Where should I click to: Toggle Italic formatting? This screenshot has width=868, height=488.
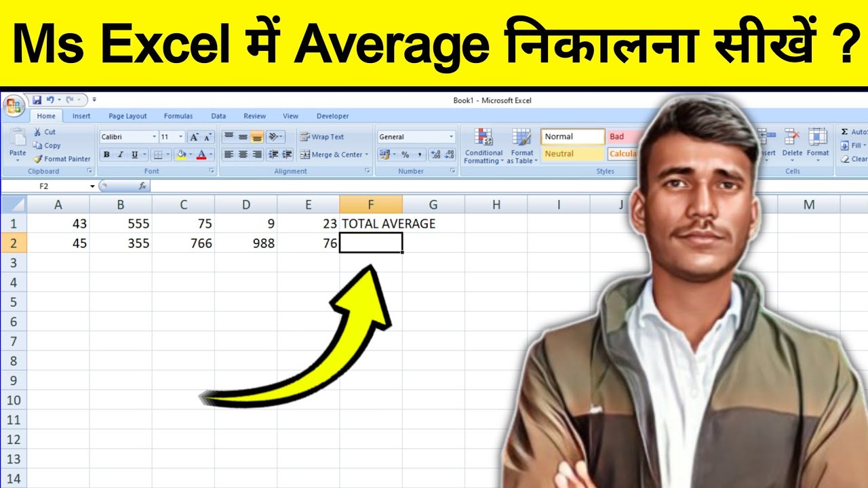[121, 155]
